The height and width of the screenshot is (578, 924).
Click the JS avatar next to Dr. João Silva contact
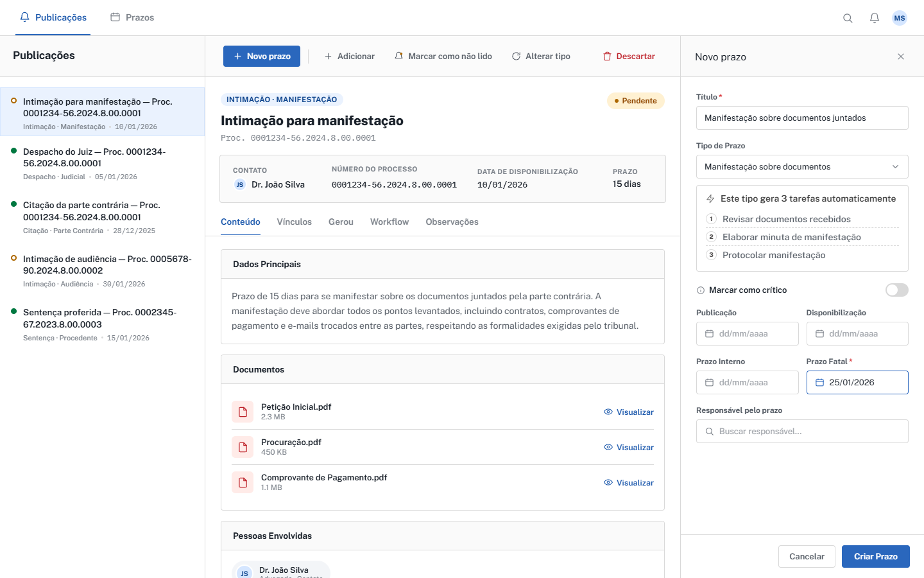pyautogui.click(x=240, y=184)
